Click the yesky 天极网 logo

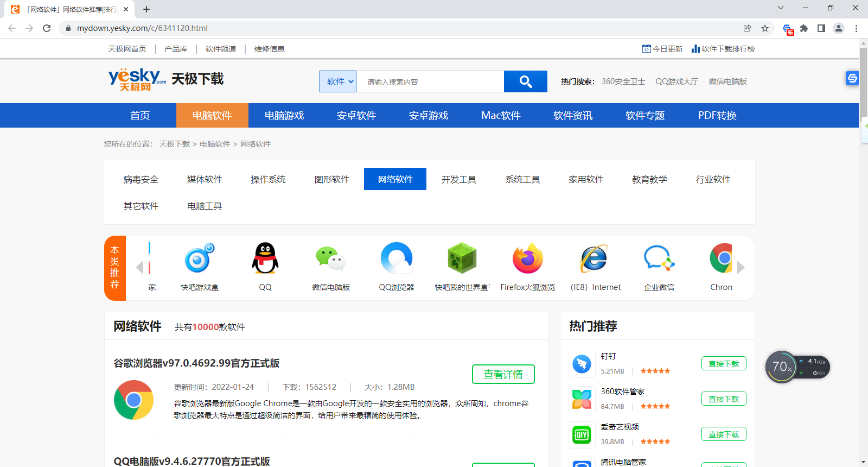[x=137, y=79]
